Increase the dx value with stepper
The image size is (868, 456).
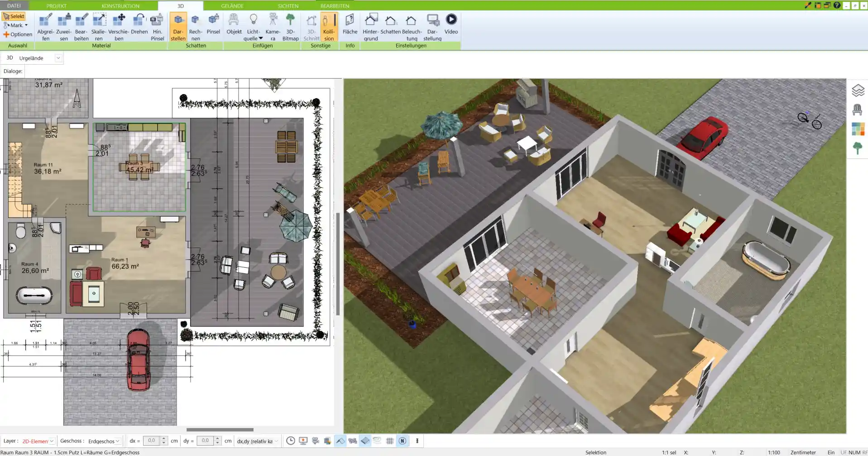coord(164,439)
